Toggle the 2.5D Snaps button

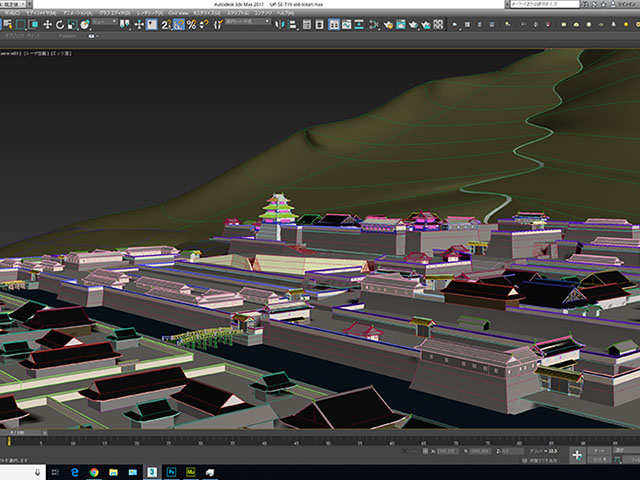coord(164,24)
